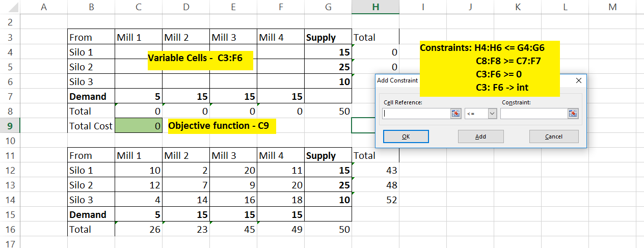
Task: Select the green Total Cost cell C9
Action: pyautogui.click(x=139, y=126)
